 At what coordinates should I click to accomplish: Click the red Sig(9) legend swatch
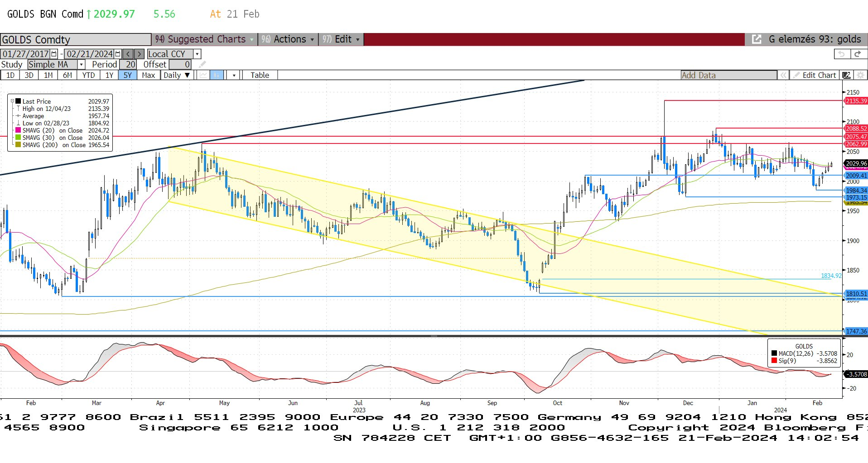click(x=774, y=361)
